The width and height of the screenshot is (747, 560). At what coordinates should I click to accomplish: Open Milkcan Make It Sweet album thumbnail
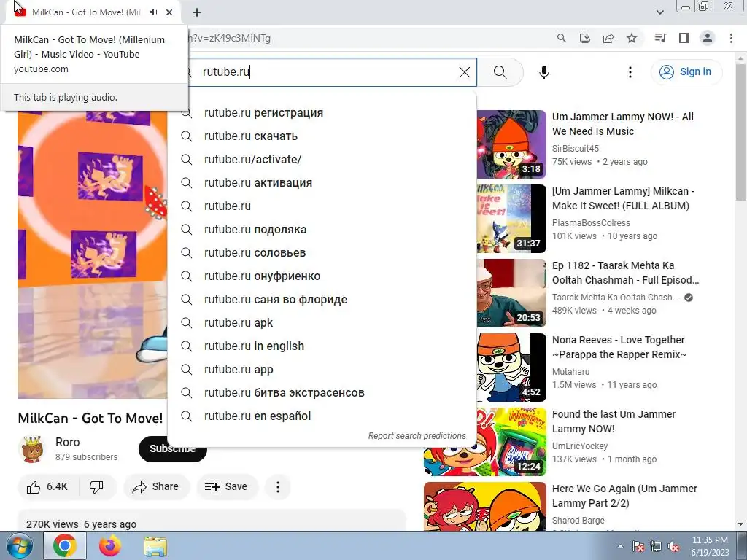point(511,219)
